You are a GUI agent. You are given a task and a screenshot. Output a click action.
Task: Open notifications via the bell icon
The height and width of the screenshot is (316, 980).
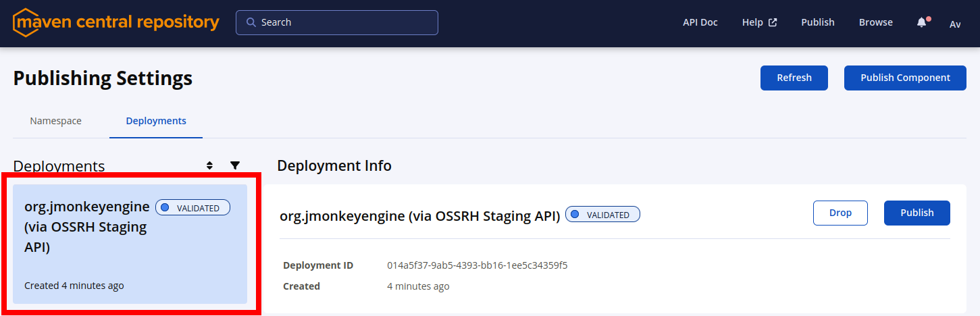coord(921,22)
